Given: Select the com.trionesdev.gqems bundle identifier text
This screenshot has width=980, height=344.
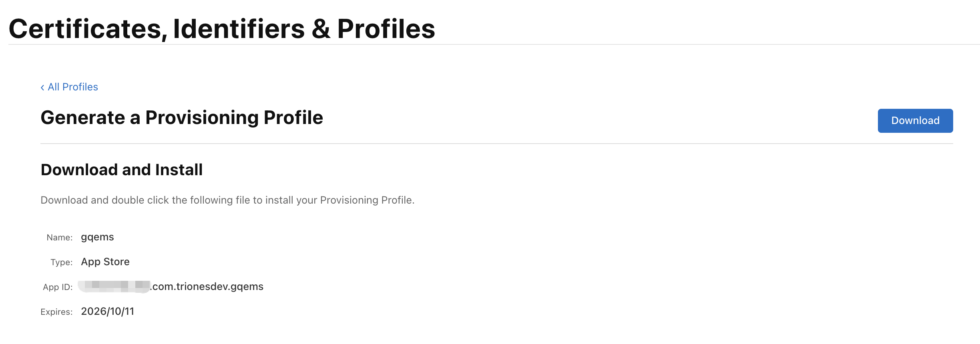Looking at the screenshot, I should [x=208, y=286].
